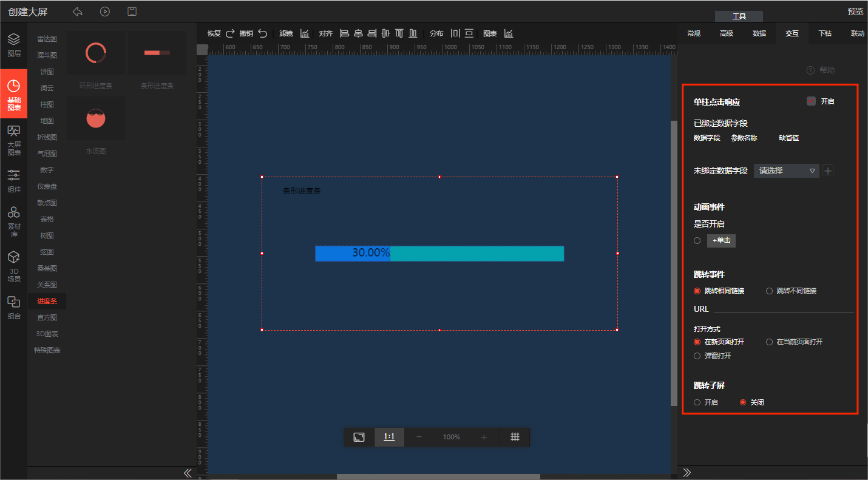Distribute elements vertically
Screen dimensions: 868x480
(469, 33)
